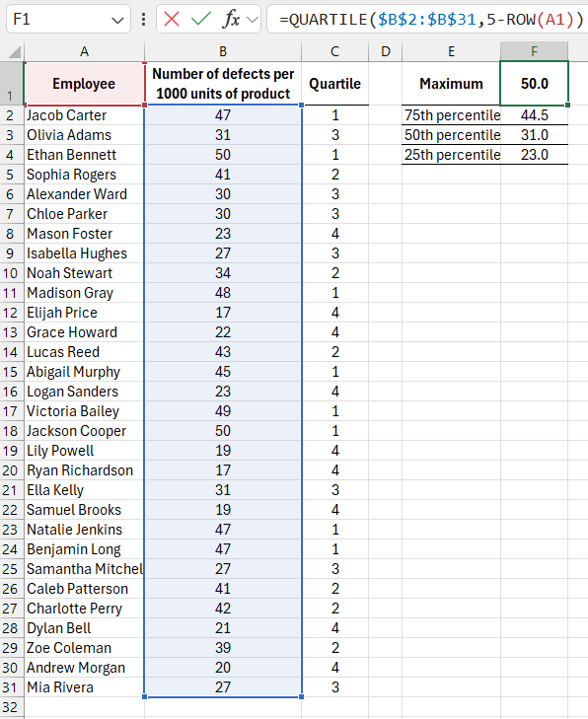Select column A header
The image size is (588, 719).
point(84,51)
